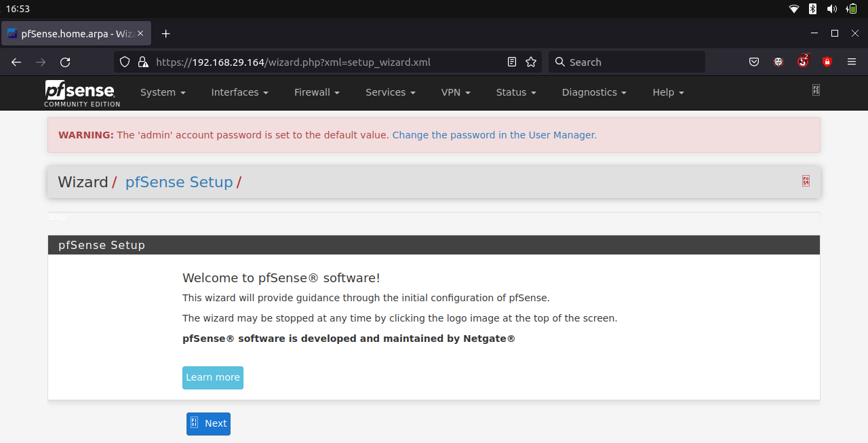Click the 'wizard may be stopped' sentence
Screen dimensions: 868x443
tap(400, 318)
